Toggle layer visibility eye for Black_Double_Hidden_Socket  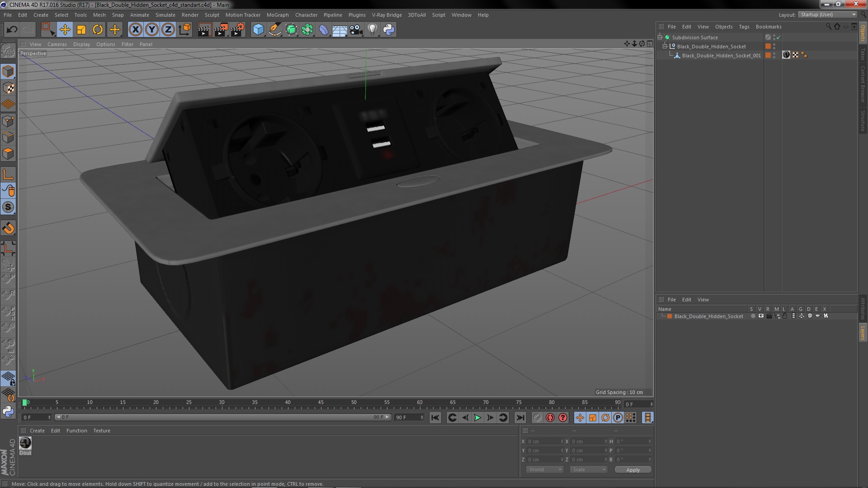point(761,316)
